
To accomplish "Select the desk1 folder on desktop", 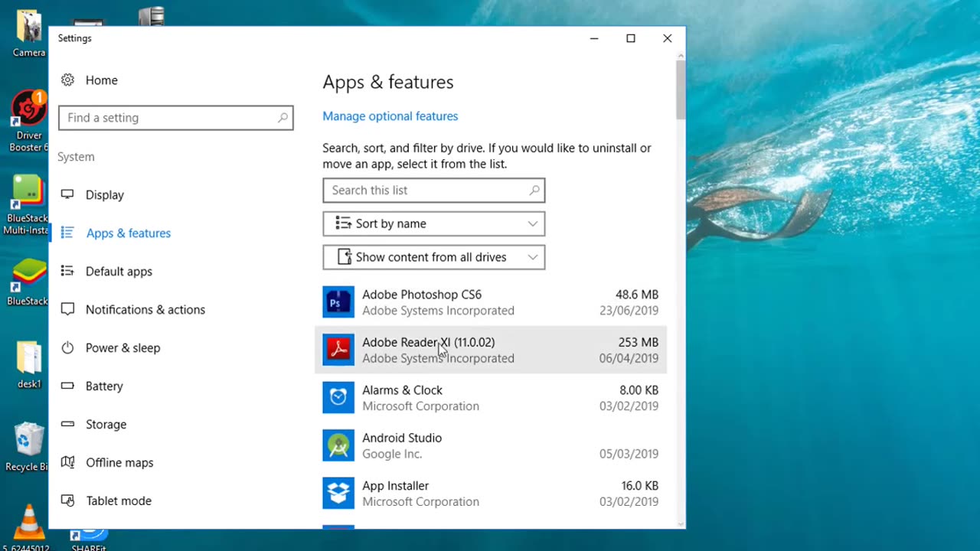I will tap(29, 364).
